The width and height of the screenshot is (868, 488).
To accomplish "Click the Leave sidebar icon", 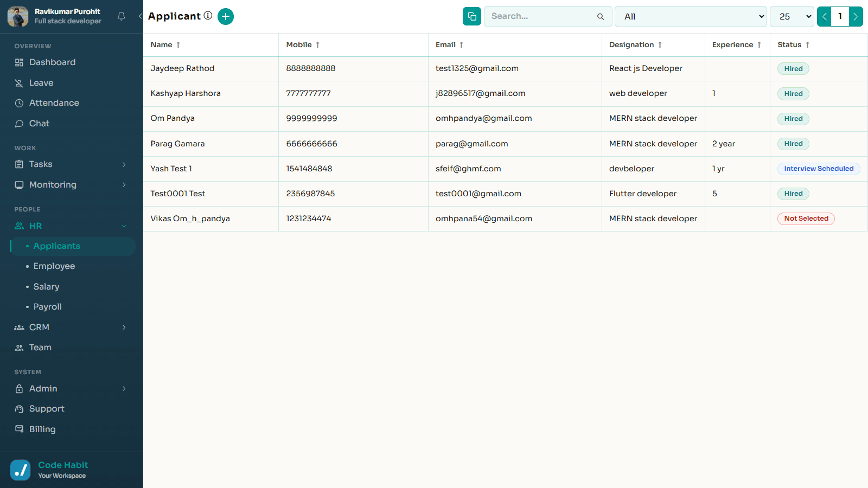I will click(19, 83).
